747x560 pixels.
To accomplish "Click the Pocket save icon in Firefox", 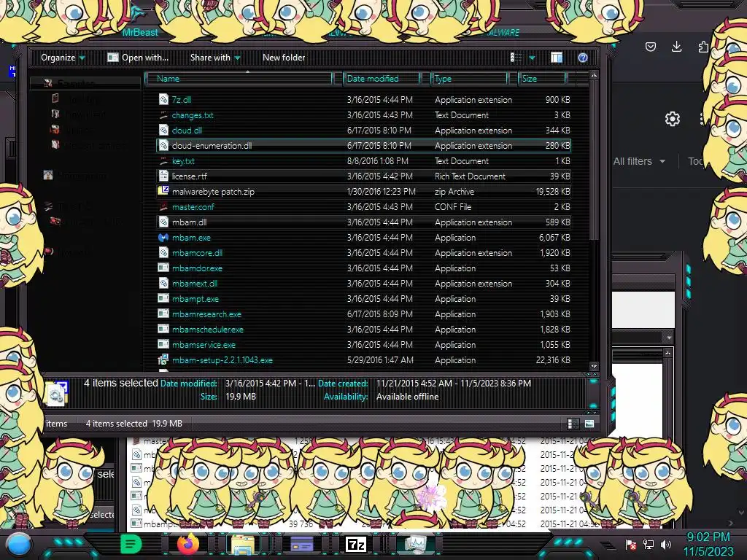I will 650,47.
